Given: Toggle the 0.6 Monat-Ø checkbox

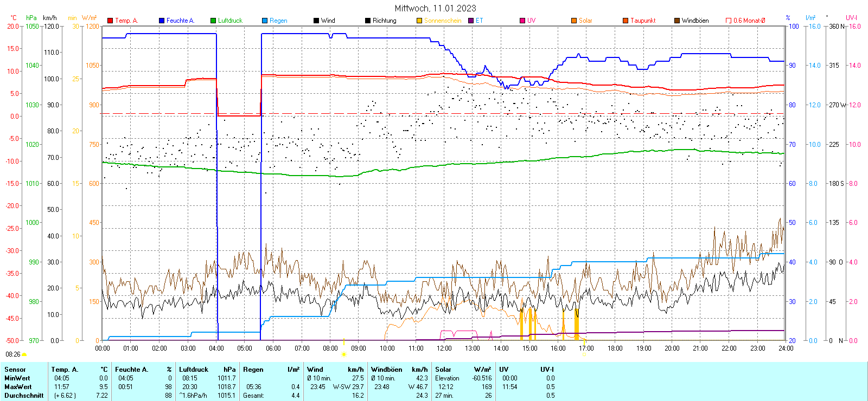Looking at the screenshot, I should [x=729, y=21].
